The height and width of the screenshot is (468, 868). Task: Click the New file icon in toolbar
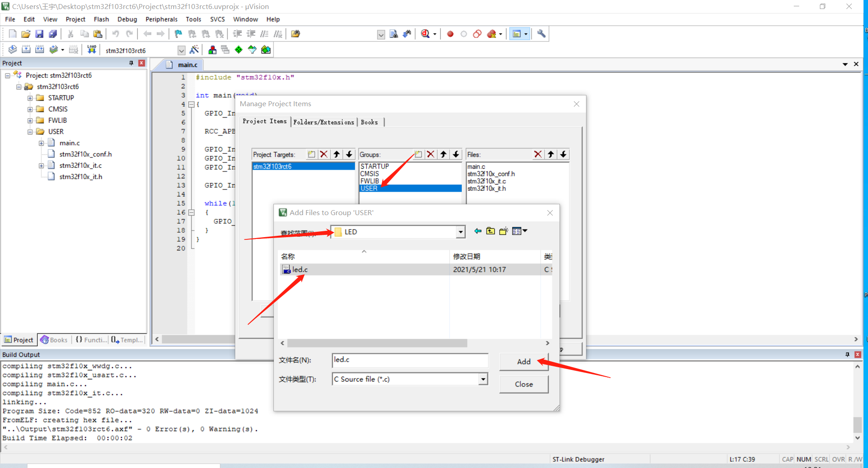pyautogui.click(x=13, y=34)
